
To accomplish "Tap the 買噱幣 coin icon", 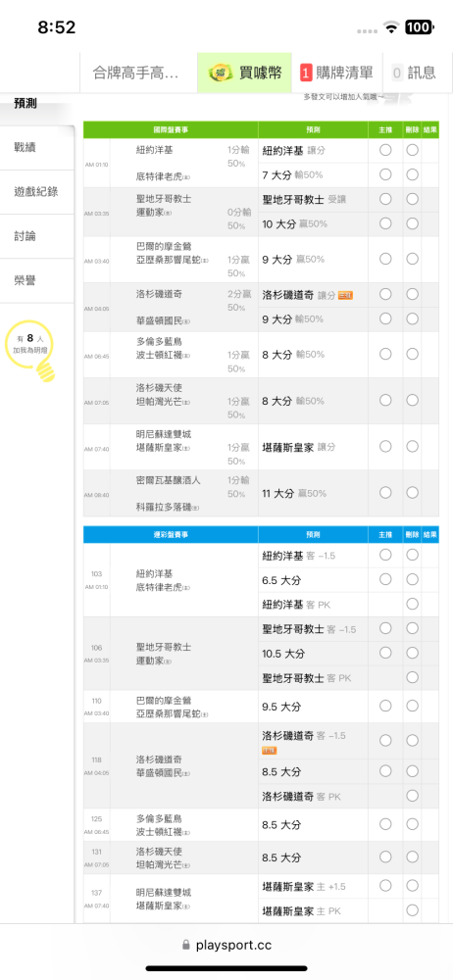I will [221, 73].
